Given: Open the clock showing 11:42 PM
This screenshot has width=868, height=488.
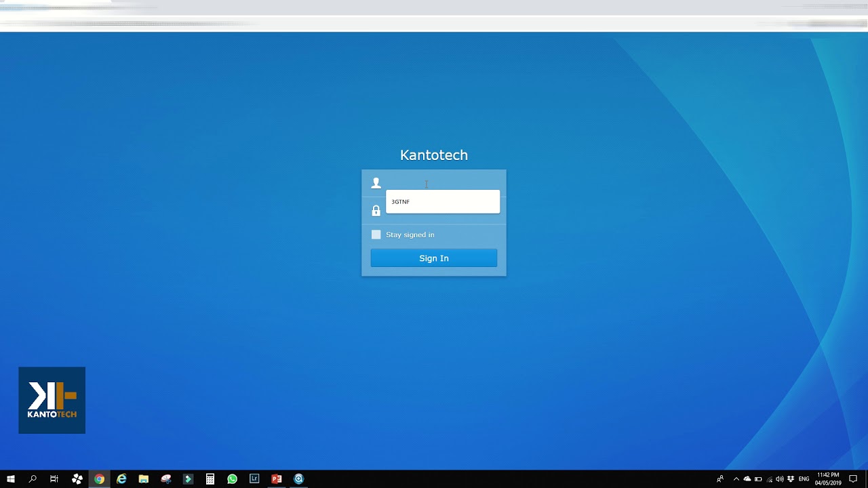Looking at the screenshot, I should coord(828,479).
